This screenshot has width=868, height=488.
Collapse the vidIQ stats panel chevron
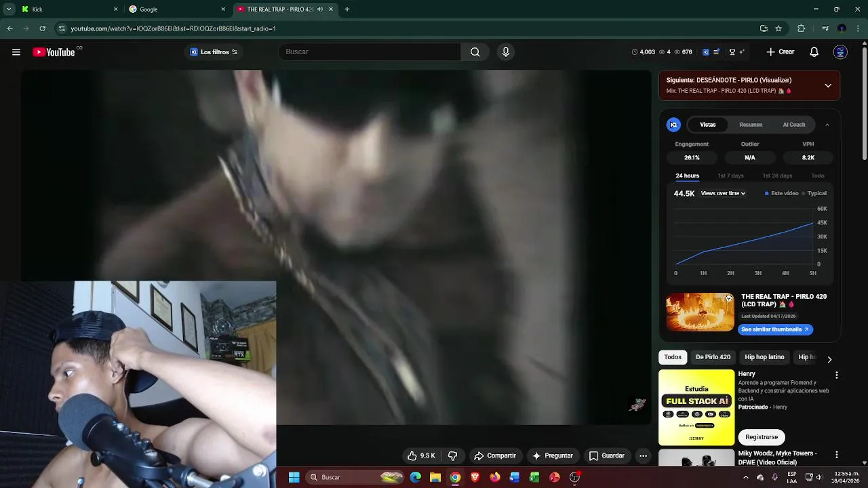pos(827,125)
